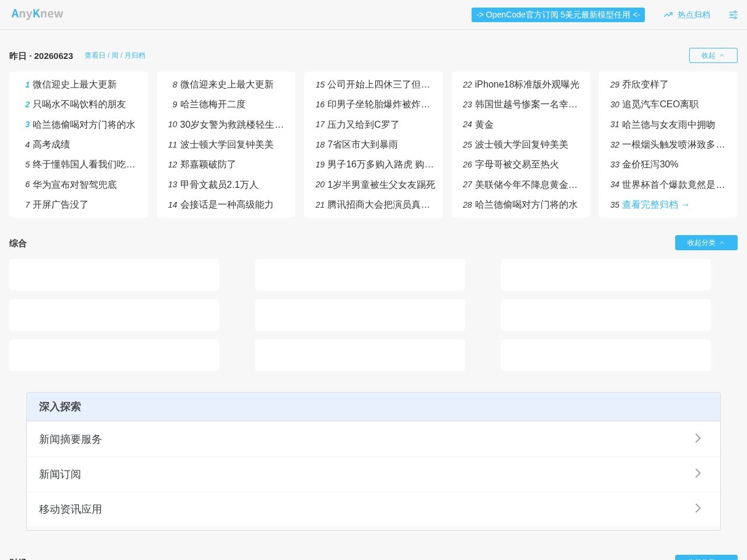Collapse yesterday's hot list with 收起
Screen dimensions: 747x560
[713, 55]
